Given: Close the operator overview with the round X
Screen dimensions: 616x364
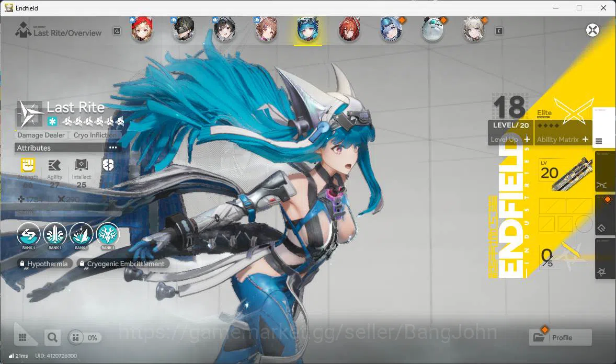Looking at the screenshot, I should (x=592, y=30).
